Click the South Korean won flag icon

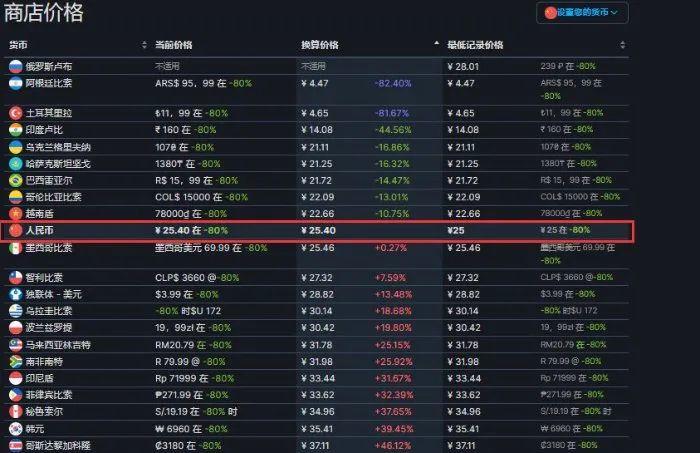[x=16, y=429]
